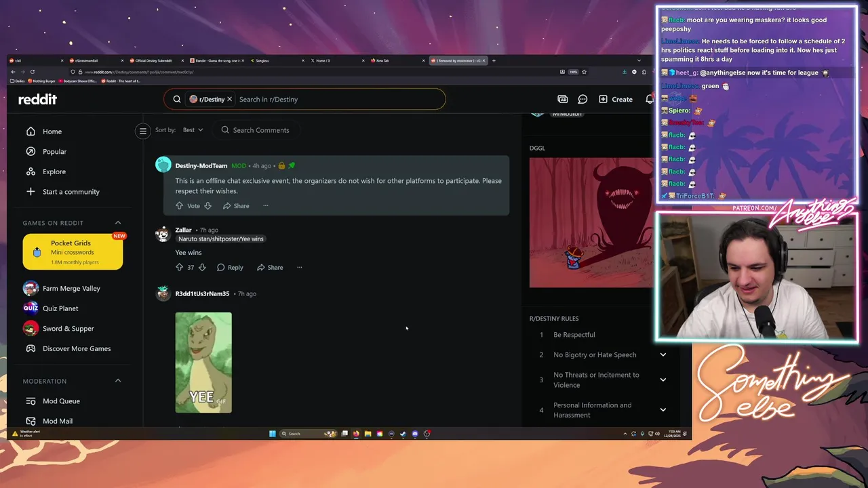Reload the page in browser
Screen dimensions: 868x488
[32, 72]
